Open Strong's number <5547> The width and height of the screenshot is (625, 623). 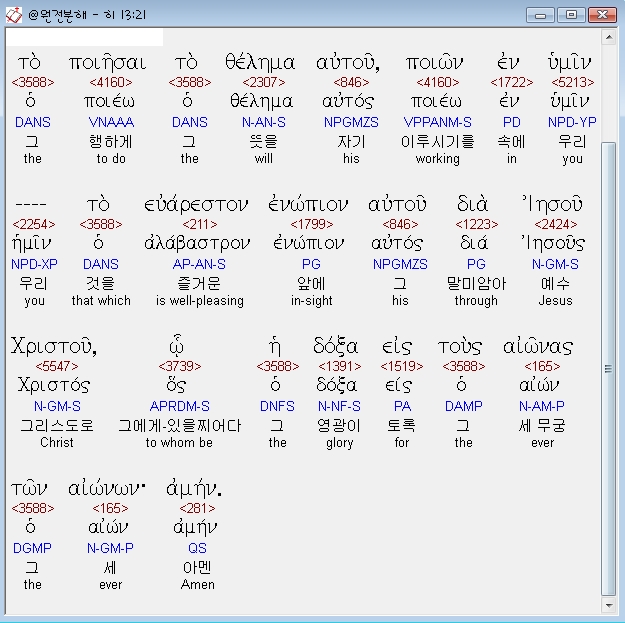[x=57, y=366]
